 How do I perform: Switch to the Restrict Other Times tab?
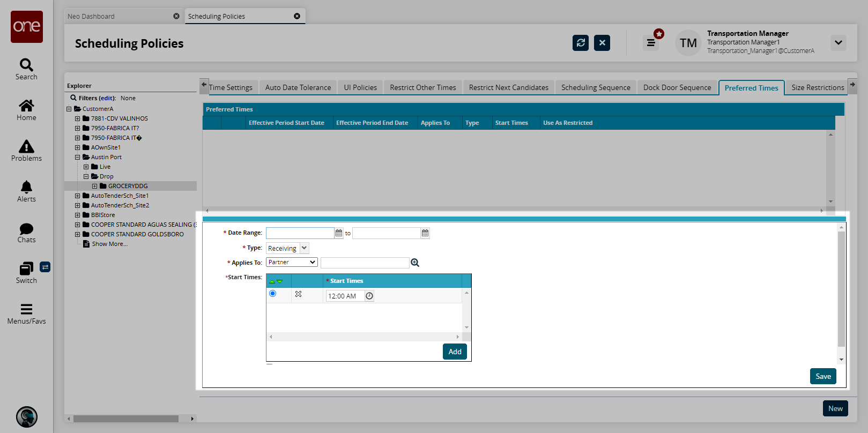(x=422, y=87)
